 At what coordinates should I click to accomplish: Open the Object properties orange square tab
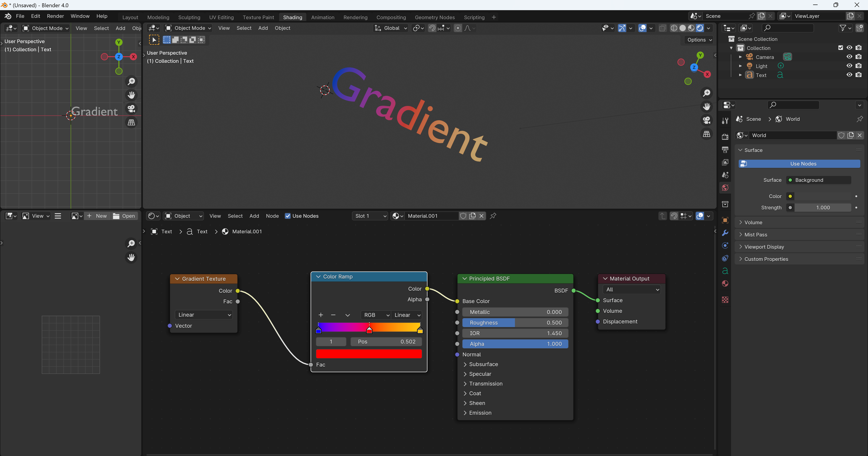coord(725,220)
